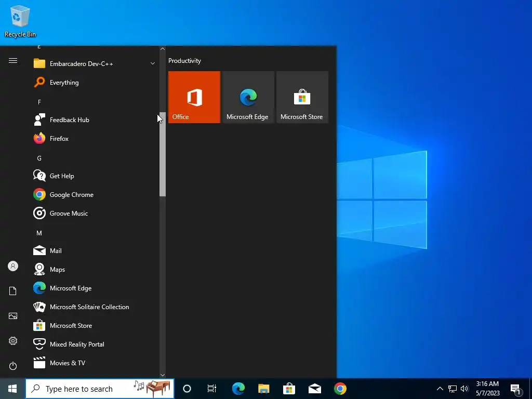Open Mail from the taskbar
Viewport: 532px width, 399px height.
(x=314, y=389)
